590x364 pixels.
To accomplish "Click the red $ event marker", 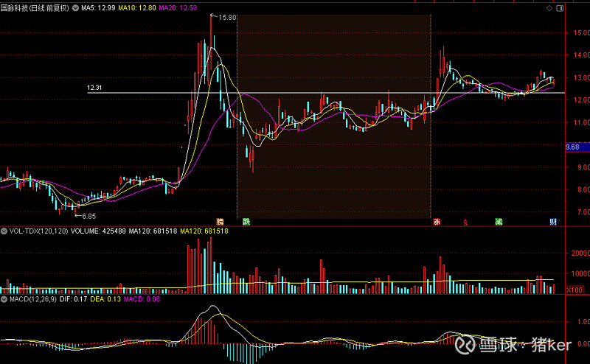I will [x=465, y=223].
